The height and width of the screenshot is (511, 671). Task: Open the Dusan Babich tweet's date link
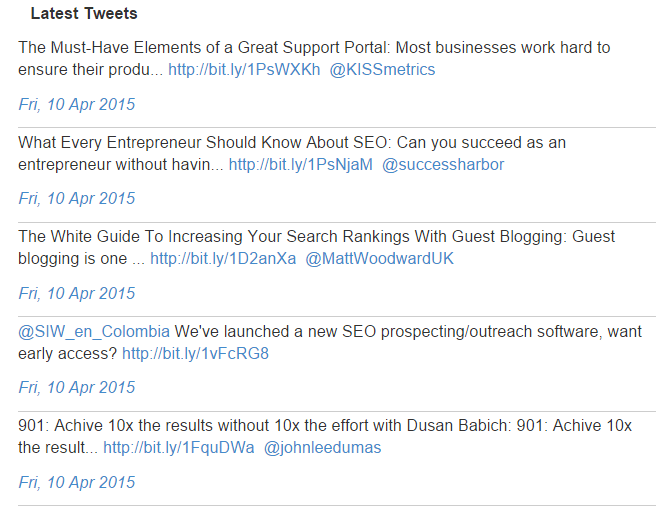point(77,482)
